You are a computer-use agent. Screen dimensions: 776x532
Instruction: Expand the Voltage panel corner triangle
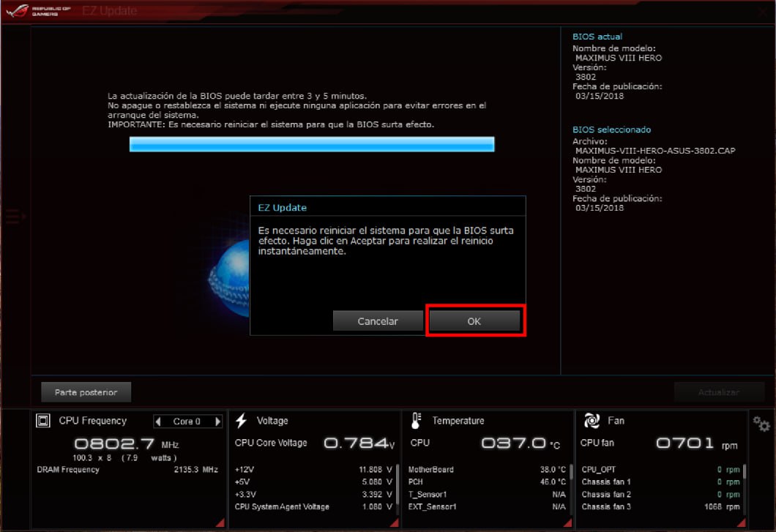coord(395,522)
